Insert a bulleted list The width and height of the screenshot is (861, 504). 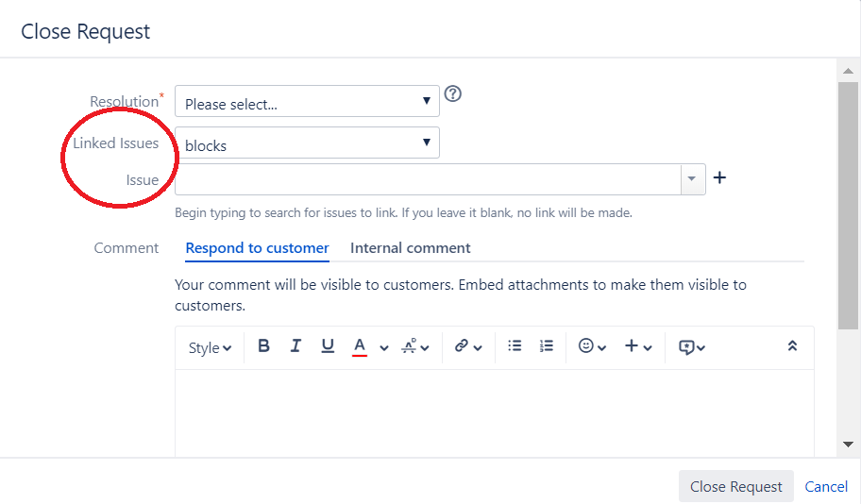(x=515, y=345)
